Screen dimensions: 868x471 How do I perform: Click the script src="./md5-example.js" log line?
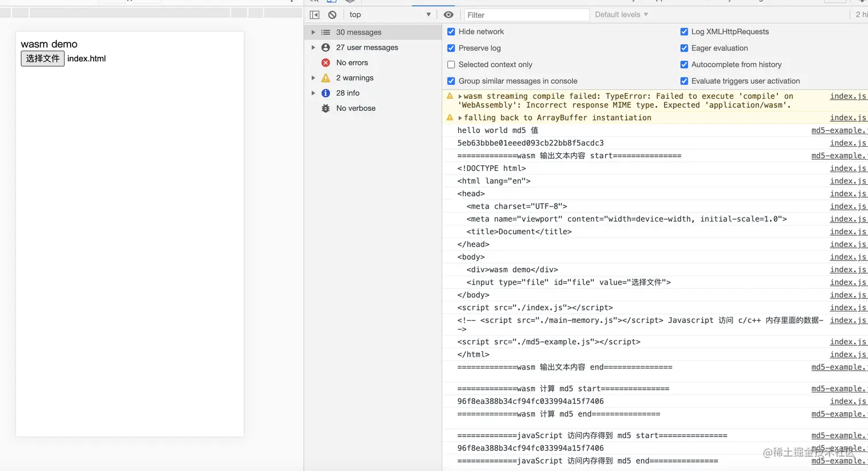pos(549,342)
